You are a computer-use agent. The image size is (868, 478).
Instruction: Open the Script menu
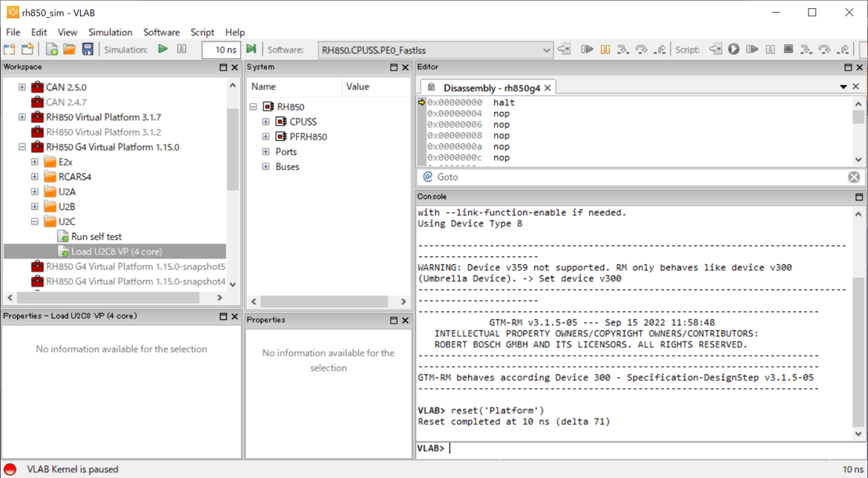[x=202, y=32]
